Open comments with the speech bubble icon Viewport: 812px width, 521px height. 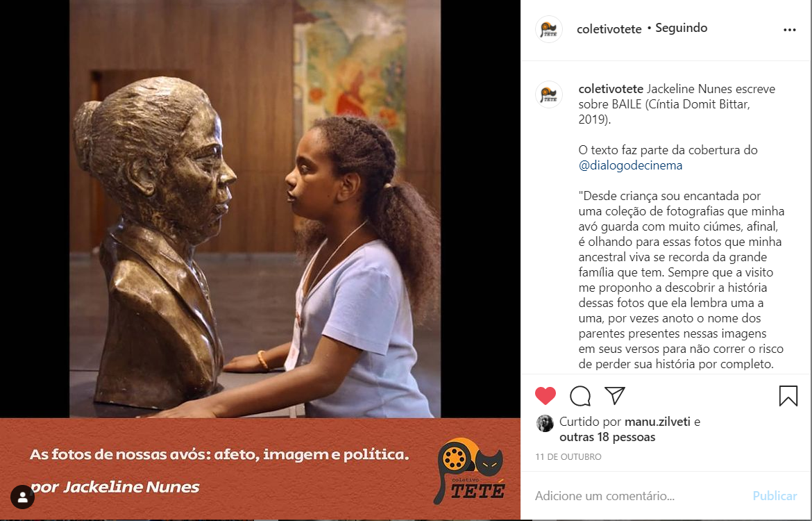pos(580,396)
